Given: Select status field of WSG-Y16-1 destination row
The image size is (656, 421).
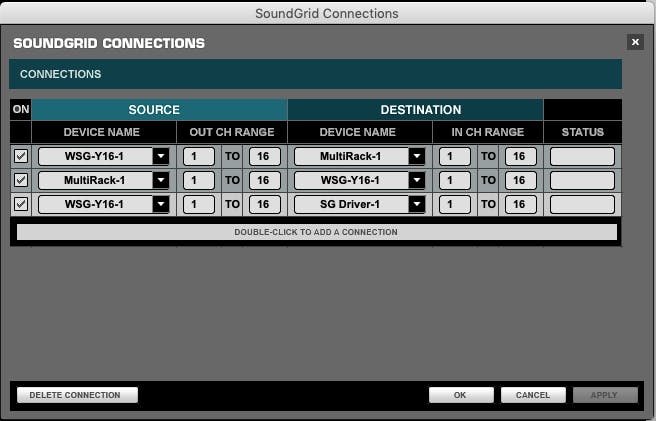Looking at the screenshot, I should tap(582, 180).
